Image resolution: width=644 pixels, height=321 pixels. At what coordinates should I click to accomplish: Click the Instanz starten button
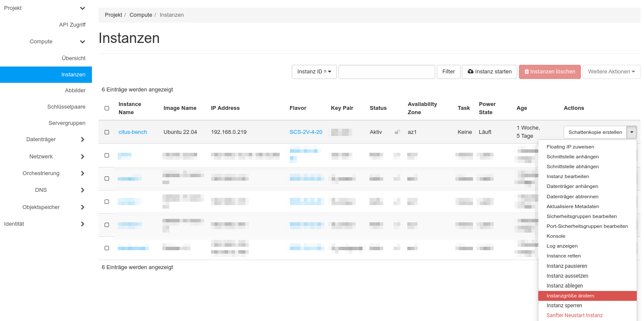(x=489, y=72)
